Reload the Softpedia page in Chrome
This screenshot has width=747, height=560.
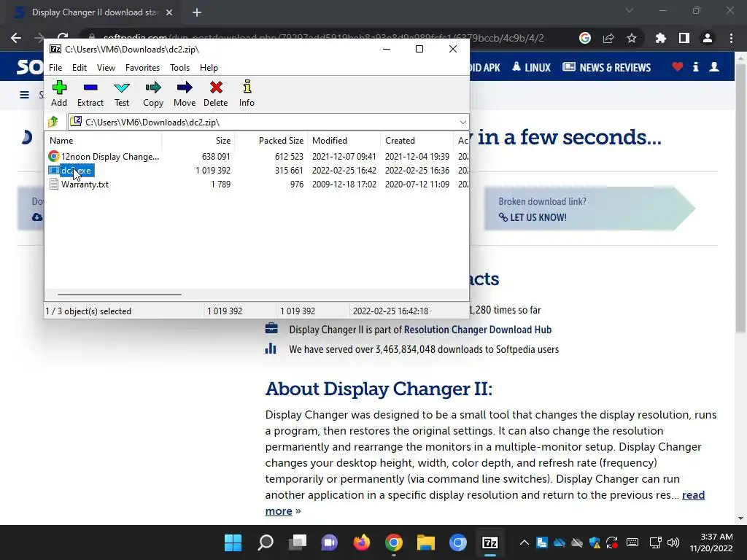coord(63,36)
